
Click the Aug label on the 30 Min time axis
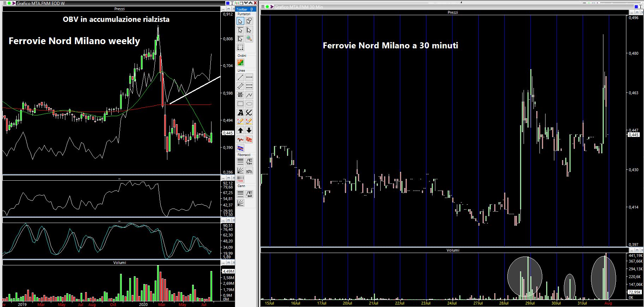coord(608,303)
